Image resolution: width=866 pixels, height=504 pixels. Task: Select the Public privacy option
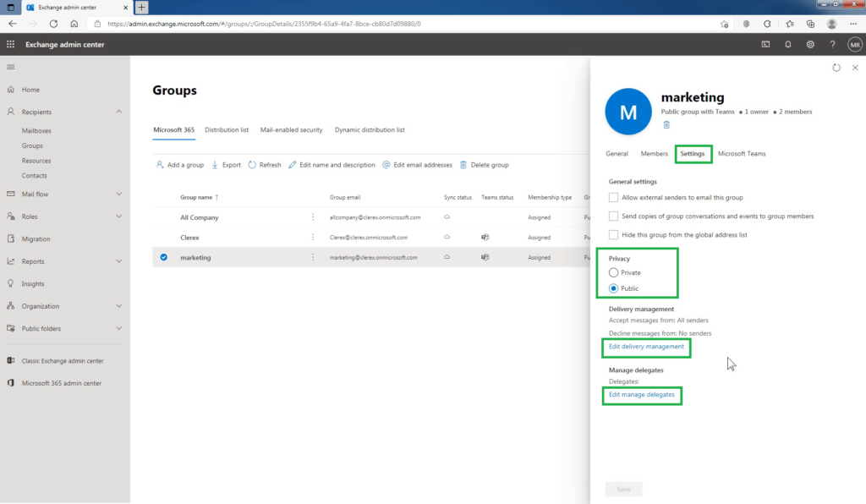[614, 288]
